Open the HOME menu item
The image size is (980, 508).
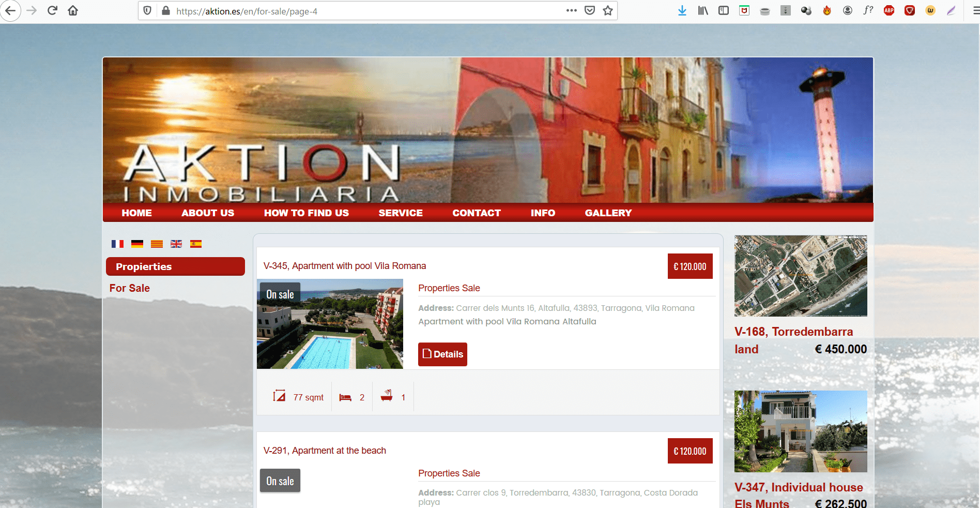point(136,213)
